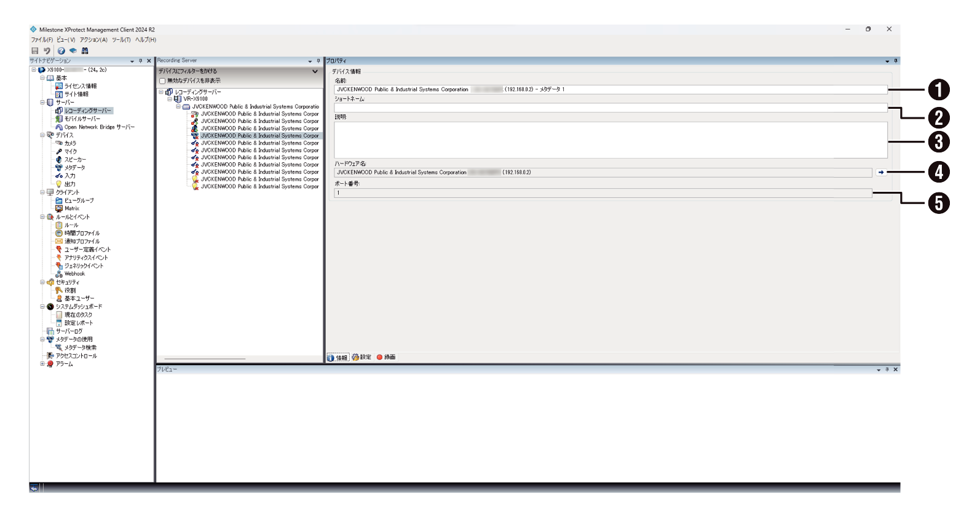
Task: Select the スピーカー device node
Action: [x=75, y=159]
